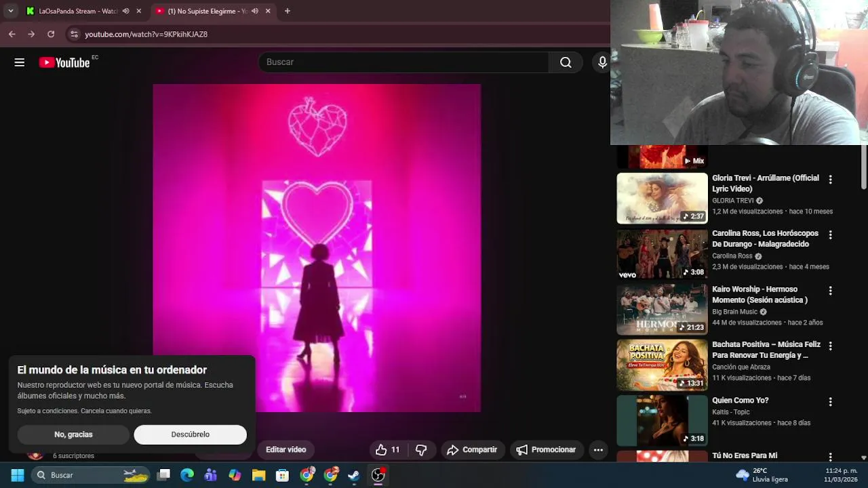Mute the No Supiste Elegirme tab audio

point(254,11)
